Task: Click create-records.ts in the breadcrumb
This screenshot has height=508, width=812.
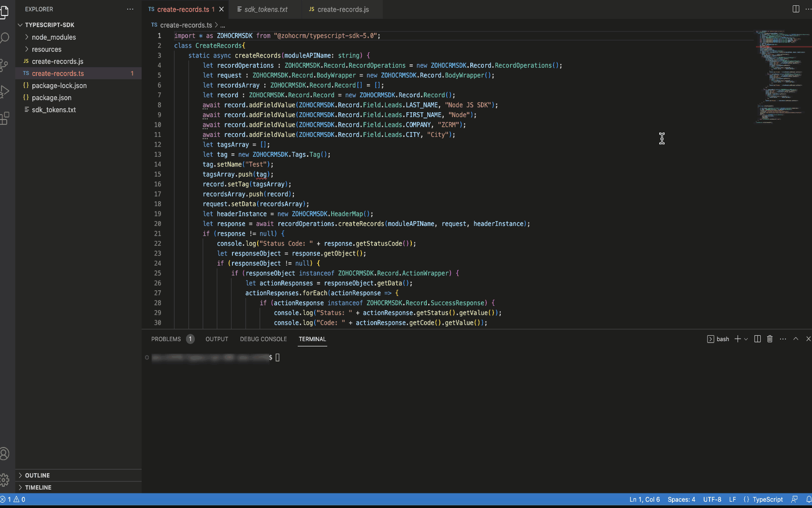Action: click(186, 25)
